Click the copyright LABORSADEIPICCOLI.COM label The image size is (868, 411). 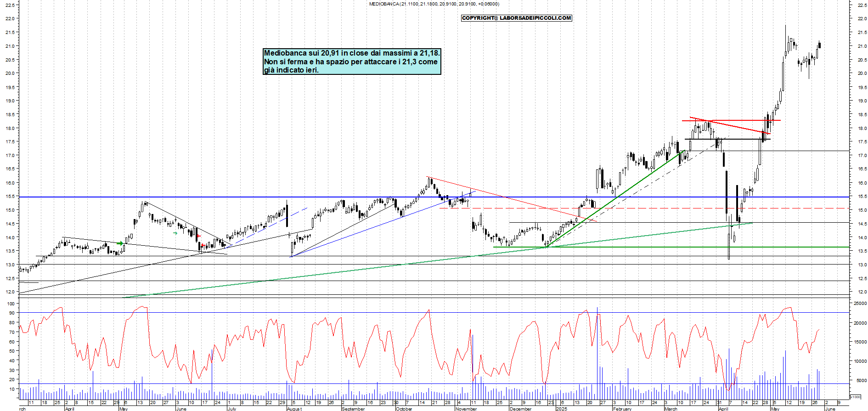[516, 18]
